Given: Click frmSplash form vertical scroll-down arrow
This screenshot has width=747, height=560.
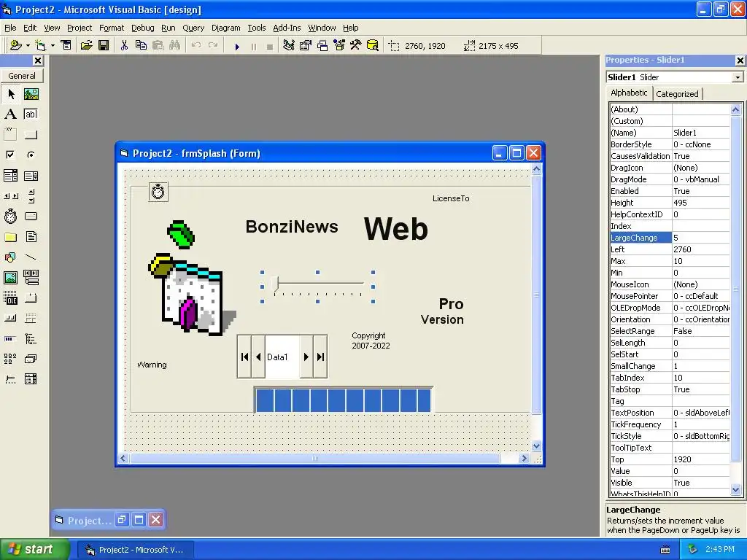Looking at the screenshot, I should pyautogui.click(x=536, y=446).
